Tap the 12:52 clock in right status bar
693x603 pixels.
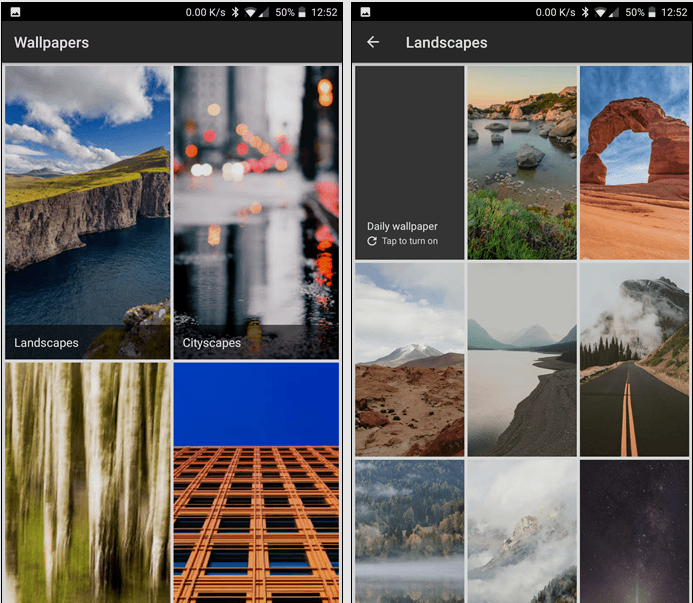674,12
